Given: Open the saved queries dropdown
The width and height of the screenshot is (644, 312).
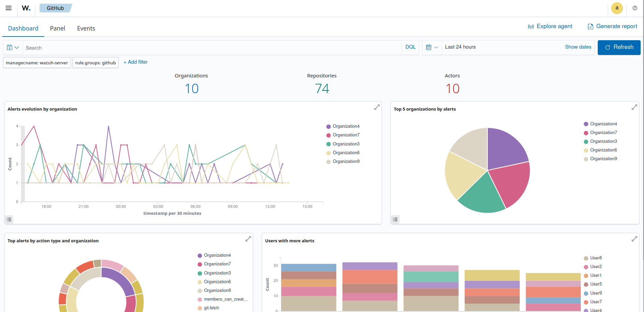Looking at the screenshot, I should click(x=13, y=48).
